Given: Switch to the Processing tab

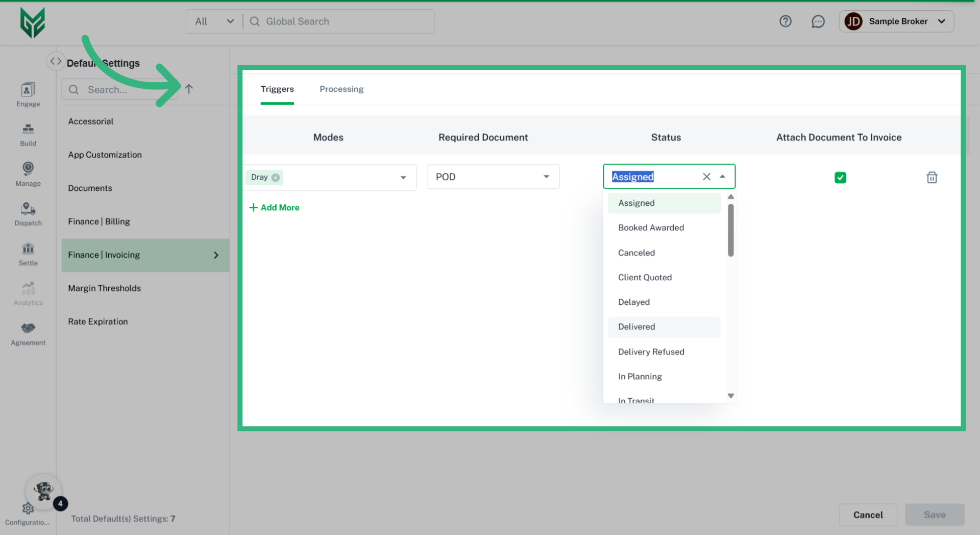Looking at the screenshot, I should pos(341,89).
